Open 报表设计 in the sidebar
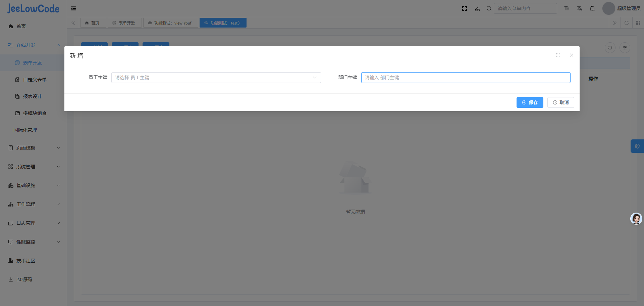 pyautogui.click(x=32, y=96)
